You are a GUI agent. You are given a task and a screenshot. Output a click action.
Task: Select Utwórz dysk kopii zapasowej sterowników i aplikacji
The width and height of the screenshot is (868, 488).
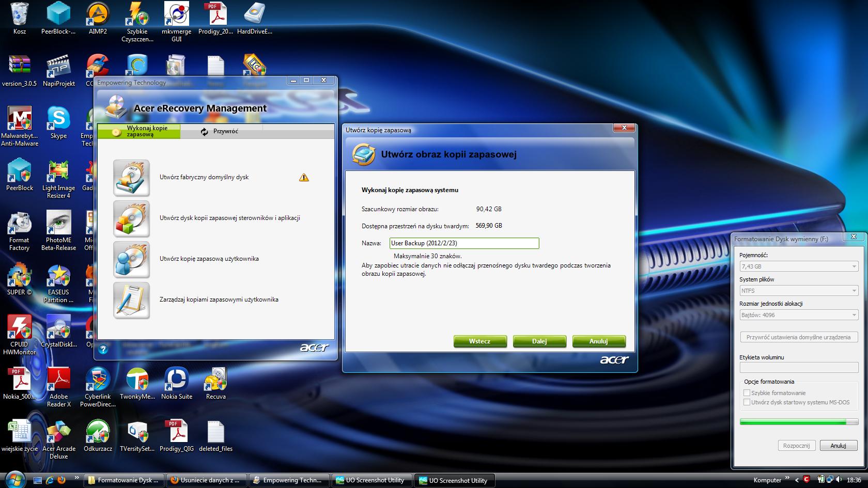click(230, 218)
